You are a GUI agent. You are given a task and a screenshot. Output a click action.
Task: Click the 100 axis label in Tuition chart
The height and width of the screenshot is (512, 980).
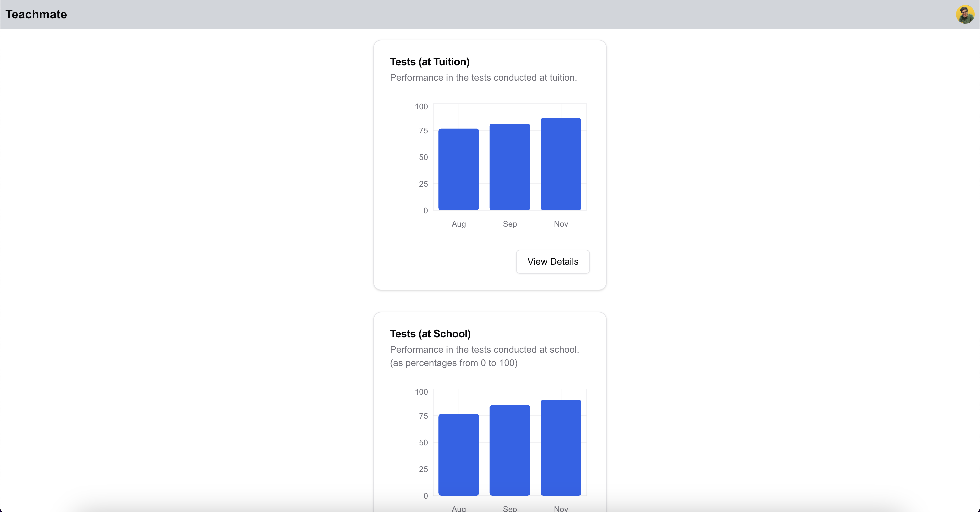click(421, 107)
